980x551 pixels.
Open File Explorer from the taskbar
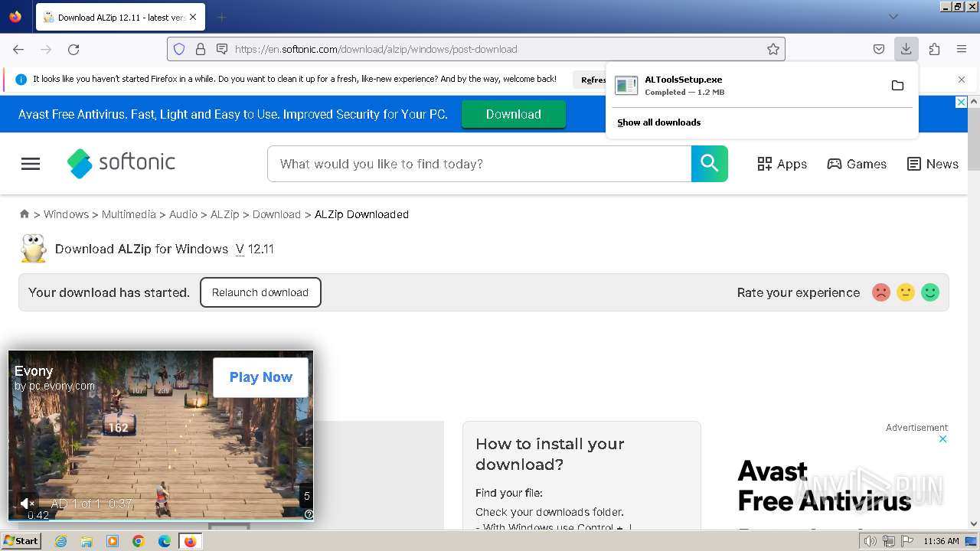pyautogui.click(x=87, y=541)
